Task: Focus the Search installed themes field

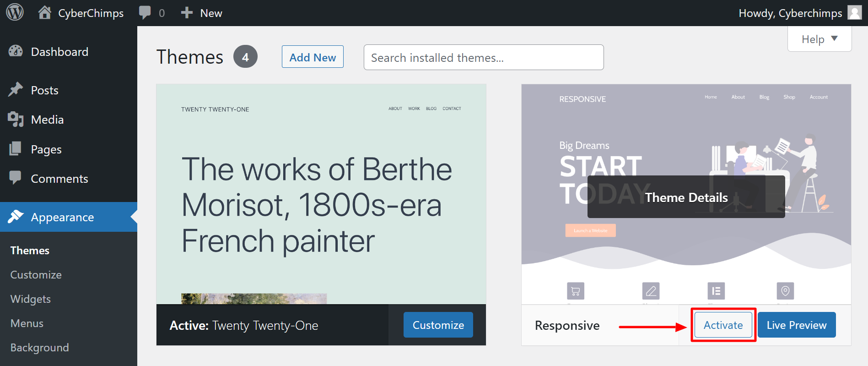Action: pos(484,57)
